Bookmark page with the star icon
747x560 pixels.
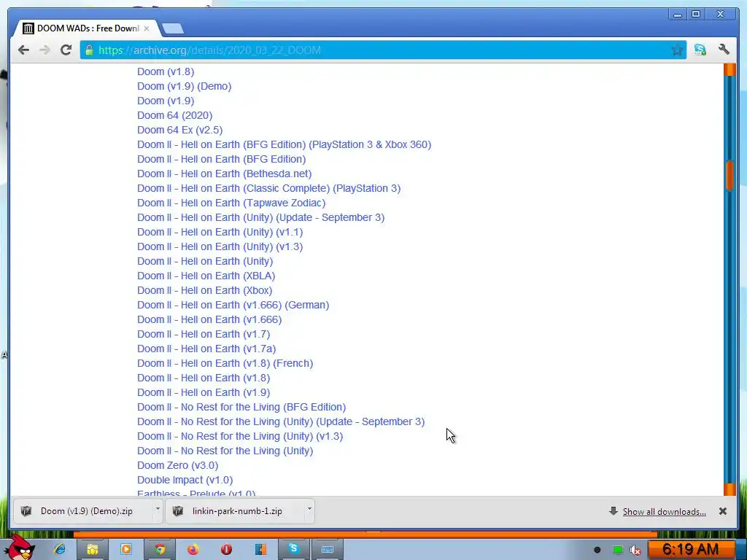click(676, 50)
